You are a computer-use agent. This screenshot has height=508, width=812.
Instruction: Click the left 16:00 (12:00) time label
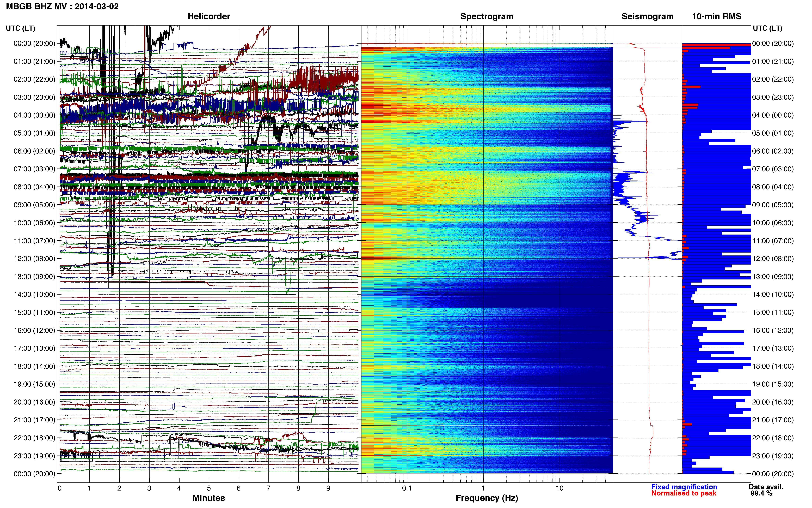[34, 330]
